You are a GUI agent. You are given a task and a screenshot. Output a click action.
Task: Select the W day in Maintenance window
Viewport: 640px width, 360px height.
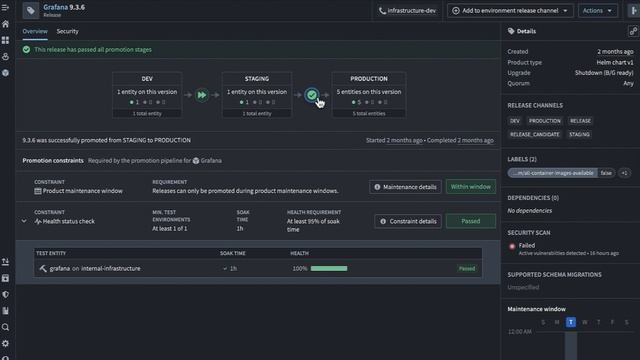584,322
